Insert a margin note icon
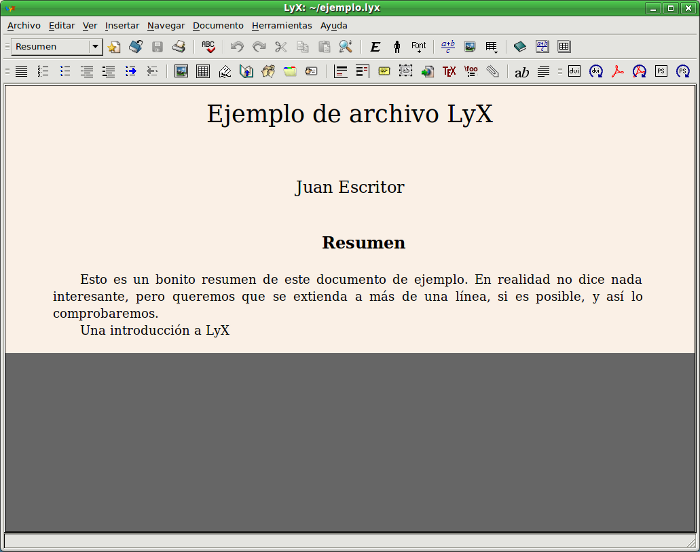The image size is (700, 552). coord(362,71)
